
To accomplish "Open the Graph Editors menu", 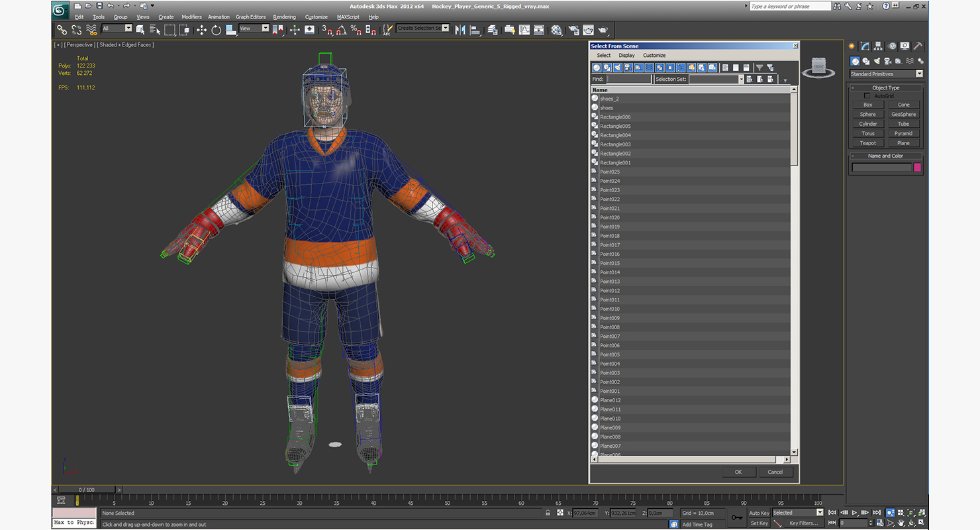I will [x=250, y=17].
